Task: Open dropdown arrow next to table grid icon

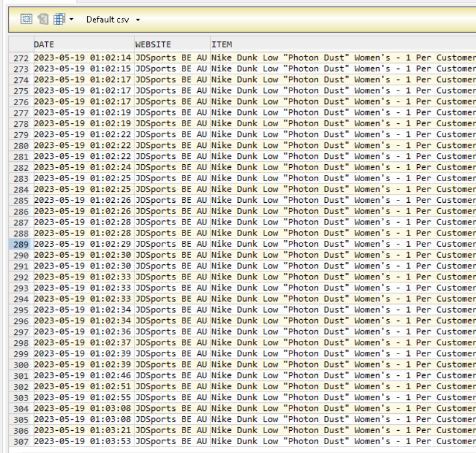Action: (x=71, y=19)
